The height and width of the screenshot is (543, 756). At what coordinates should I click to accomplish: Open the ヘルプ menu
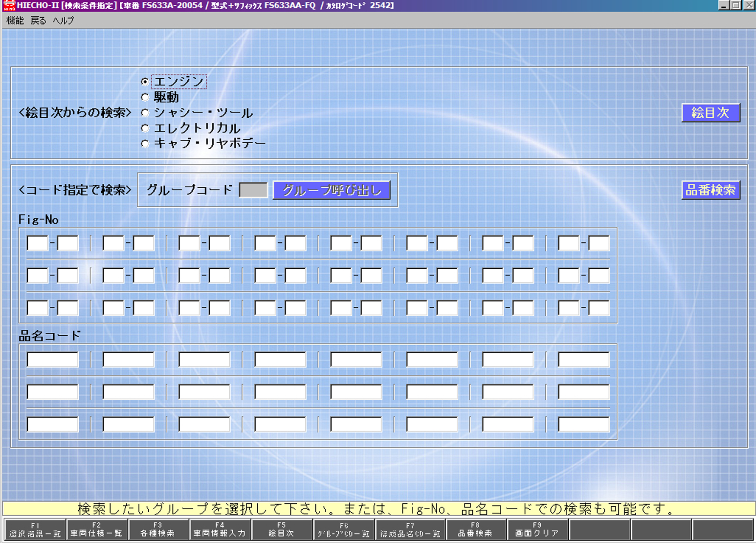point(63,20)
